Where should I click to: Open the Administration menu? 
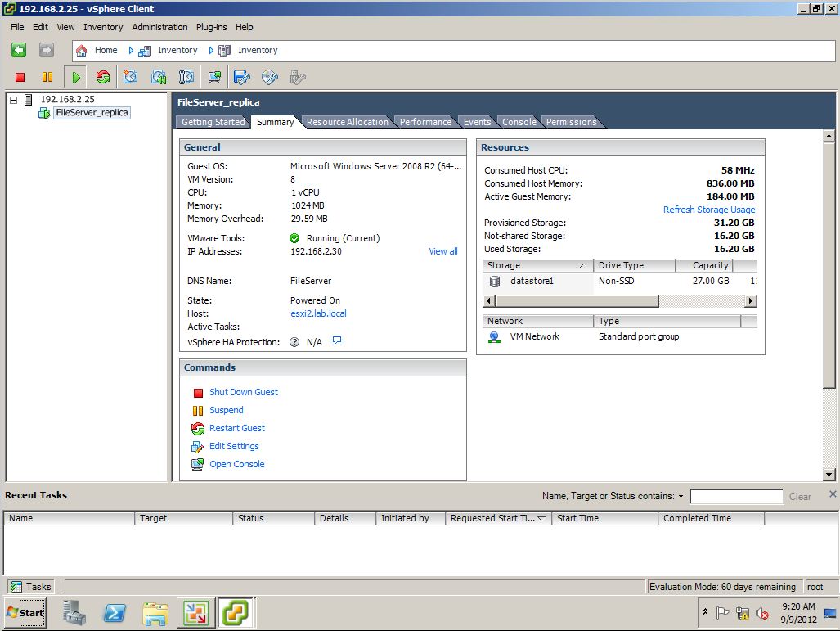point(159,27)
